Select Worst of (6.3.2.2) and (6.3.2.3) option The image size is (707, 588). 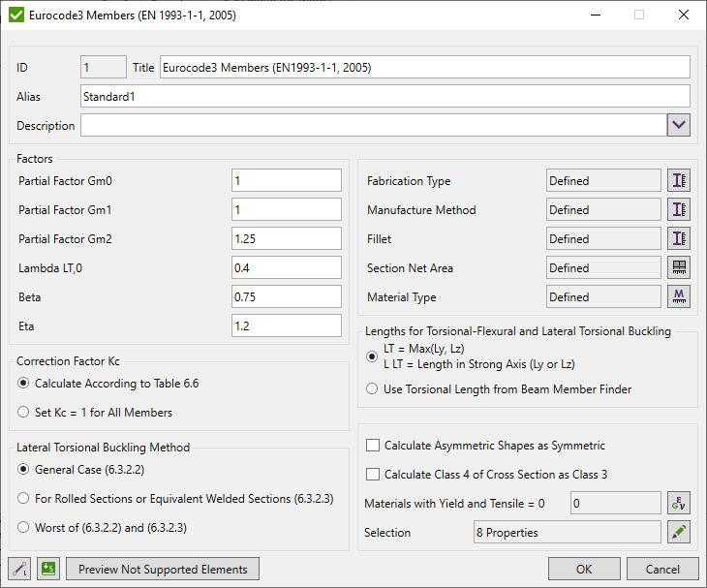24,527
